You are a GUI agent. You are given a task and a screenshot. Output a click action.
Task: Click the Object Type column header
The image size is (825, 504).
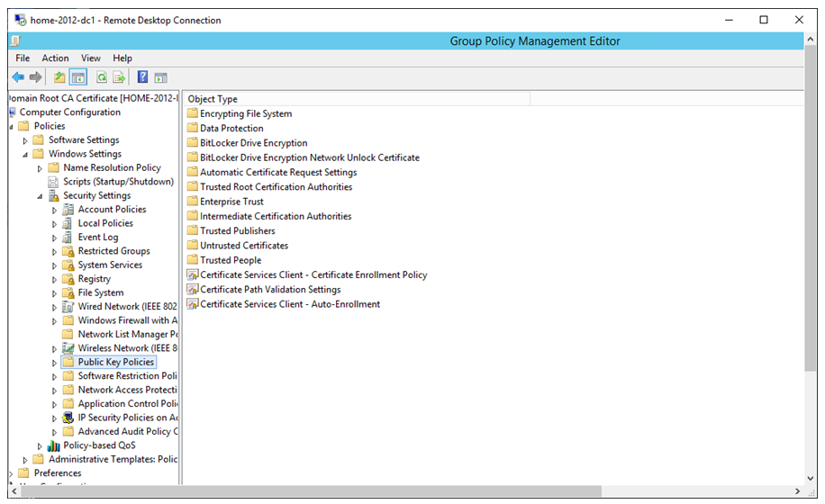(x=358, y=99)
